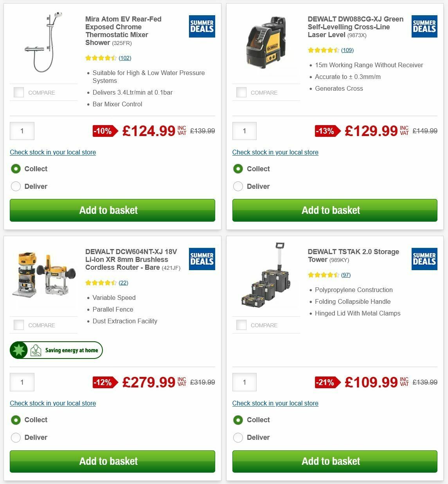The image size is (448, 484).
Task: Click the Summer Deals badge on DEWALT laser level
Action: [x=424, y=26]
